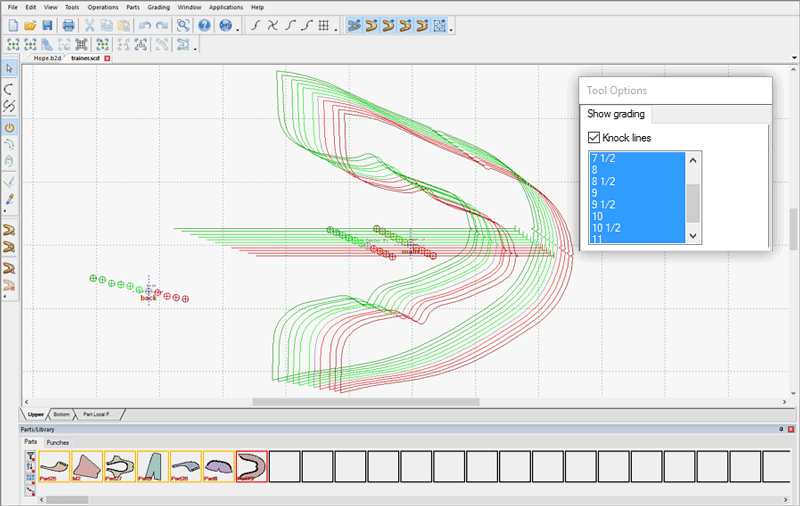800x506 pixels.
Task: Close the trainer.scd tab with red X
Action: point(107,58)
